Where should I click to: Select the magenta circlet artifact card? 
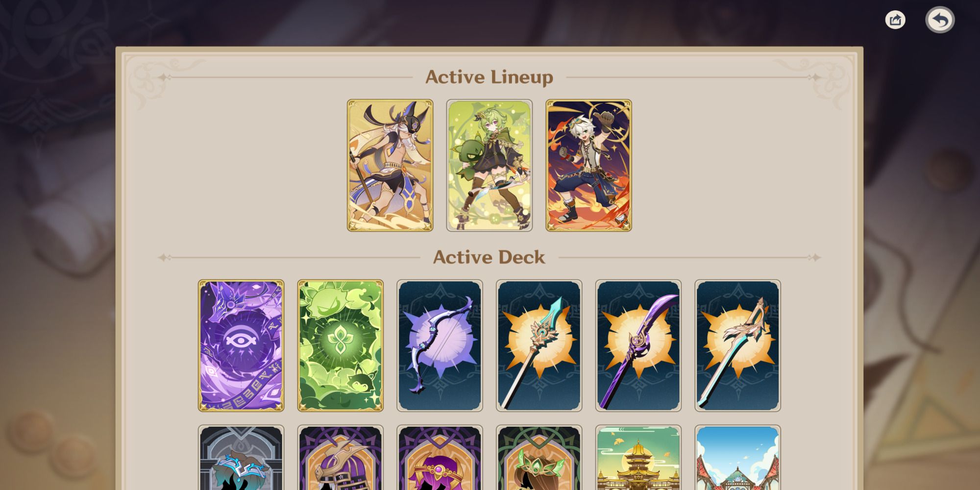point(440,458)
